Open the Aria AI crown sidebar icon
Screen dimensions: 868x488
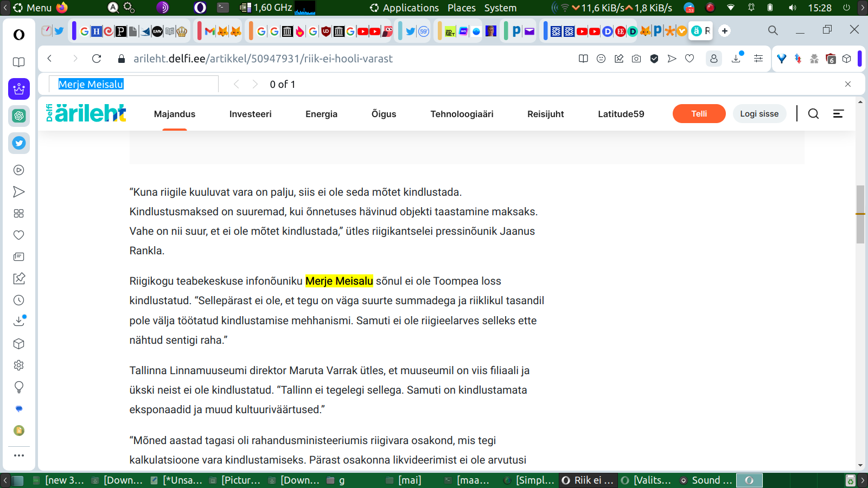(x=19, y=89)
